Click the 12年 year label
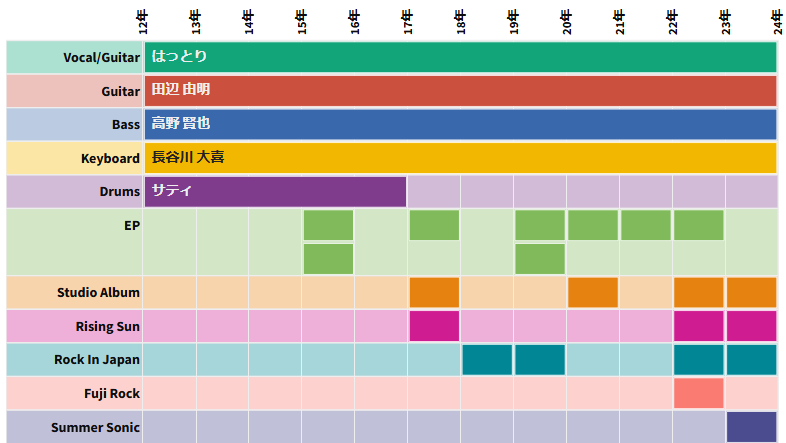Screen dimensions: 786x443 click(143, 20)
